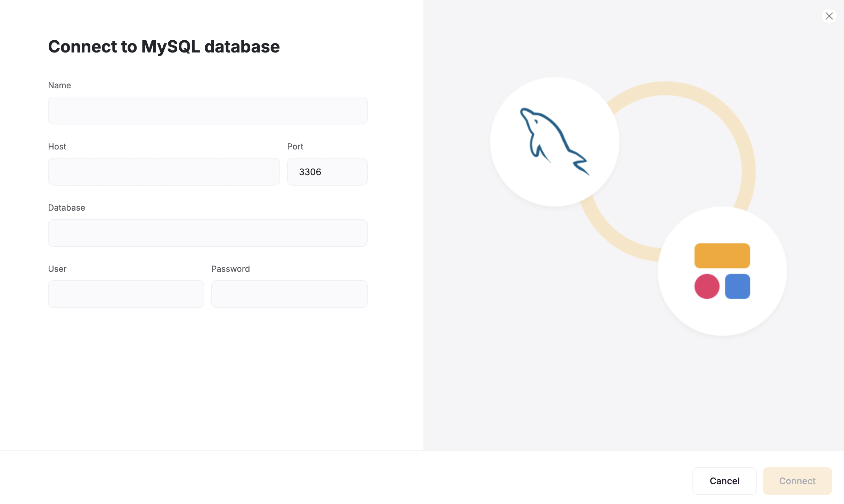
Task: Click the Password label
Action: (230, 269)
